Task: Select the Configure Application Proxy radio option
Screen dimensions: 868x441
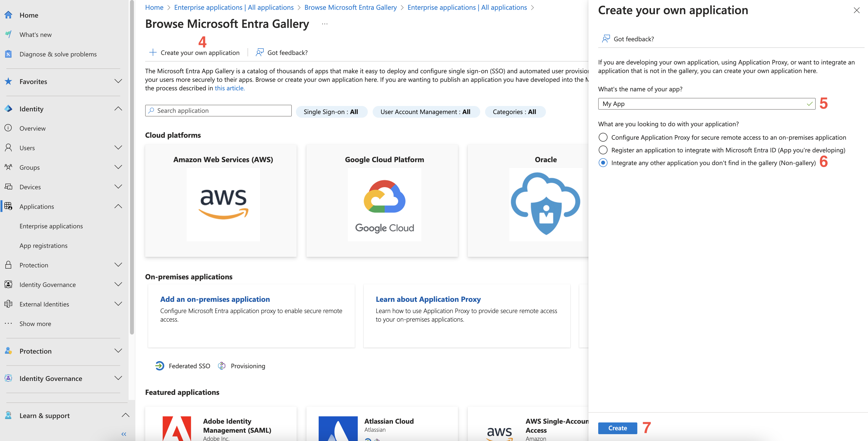Action: point(603,137)
